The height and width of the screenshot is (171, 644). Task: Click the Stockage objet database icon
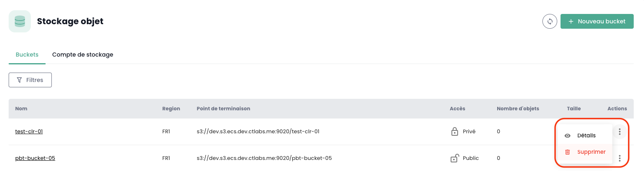tap(20, 21)
